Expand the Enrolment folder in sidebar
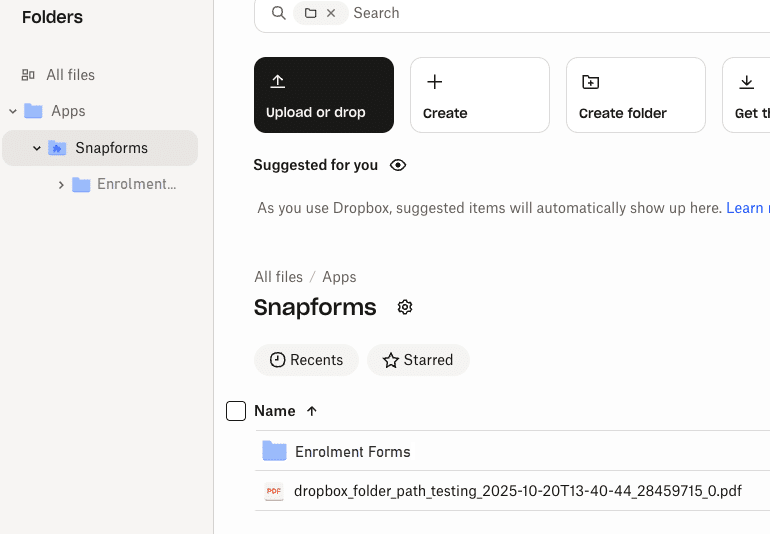The width and height of the screenshot is (770, 534). (x=61, y=185)
